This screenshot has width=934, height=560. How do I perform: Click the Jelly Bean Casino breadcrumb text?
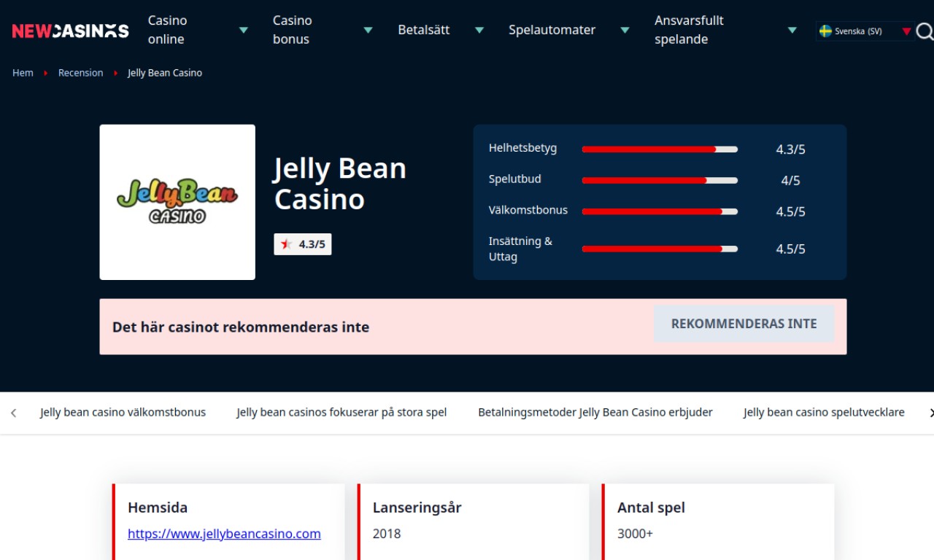click(165, 73)
